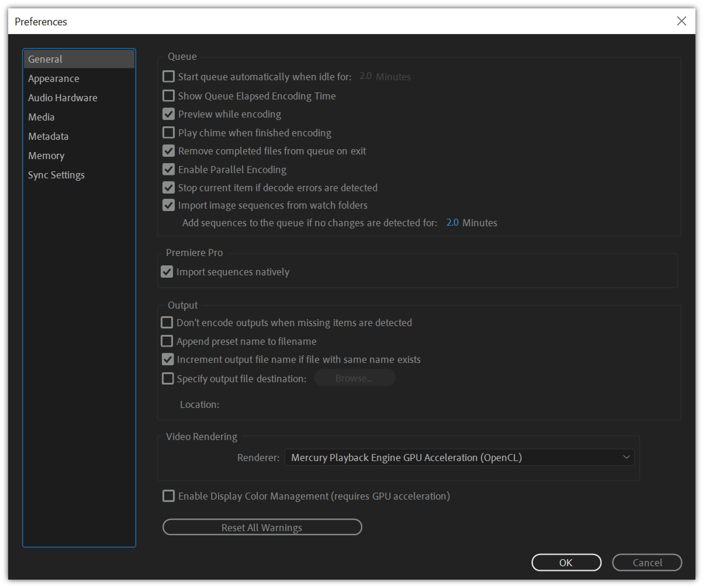Enable Start queue automatically when idle
Viewport: 704px width, 588px height.
[x=168, y=76]
